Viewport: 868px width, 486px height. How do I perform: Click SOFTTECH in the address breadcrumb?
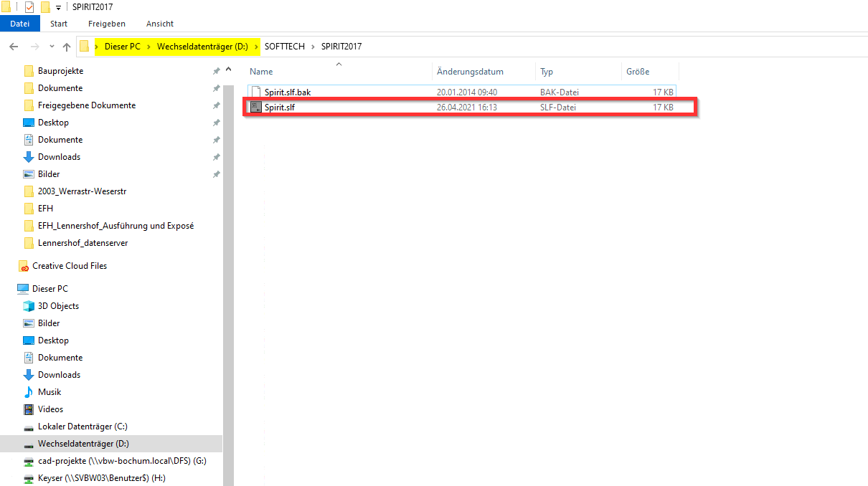tap(284, 47)
